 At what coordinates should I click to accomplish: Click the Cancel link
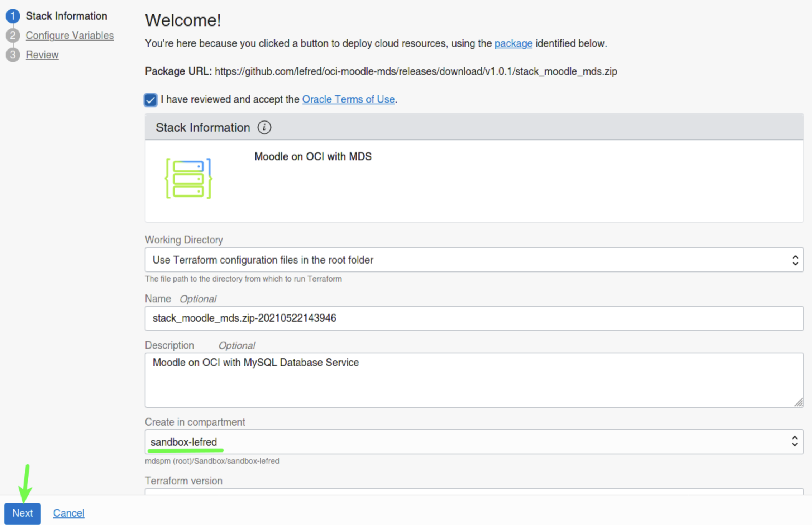coord(68,513)
